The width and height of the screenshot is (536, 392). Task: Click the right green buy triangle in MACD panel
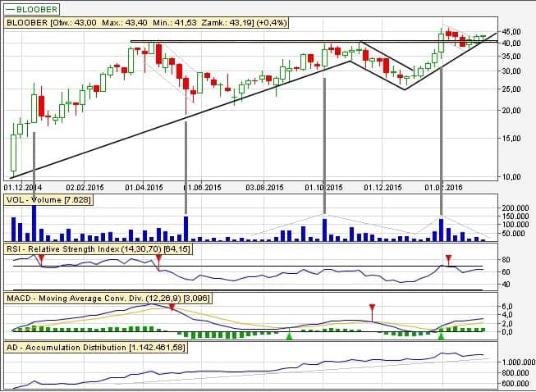tap(442, 335)
